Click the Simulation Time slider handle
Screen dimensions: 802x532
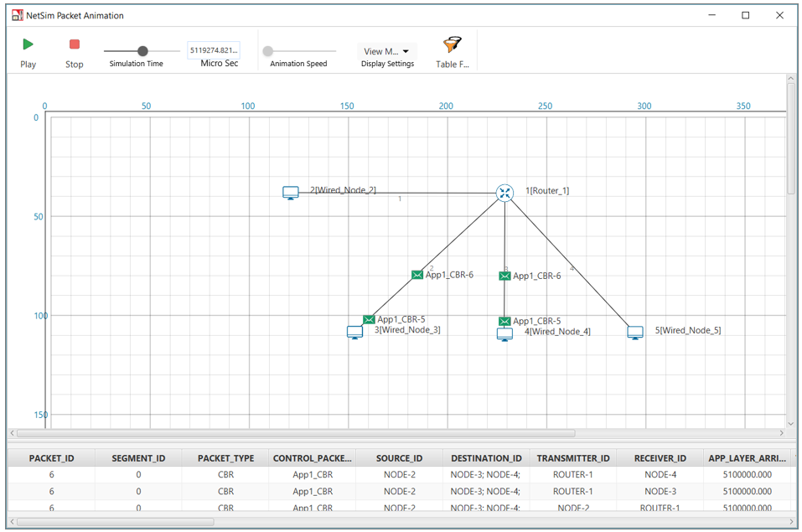(142, 51)
